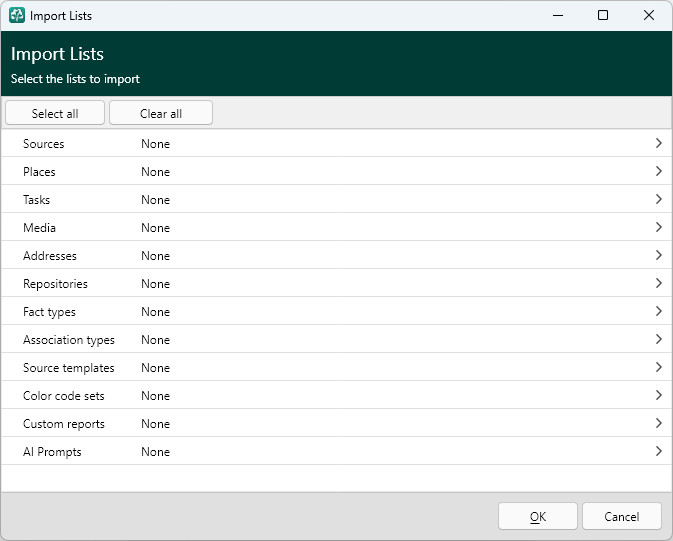Click the Clear all button
The height and width of the screenshot is (541, 673).
click(161, 113)
